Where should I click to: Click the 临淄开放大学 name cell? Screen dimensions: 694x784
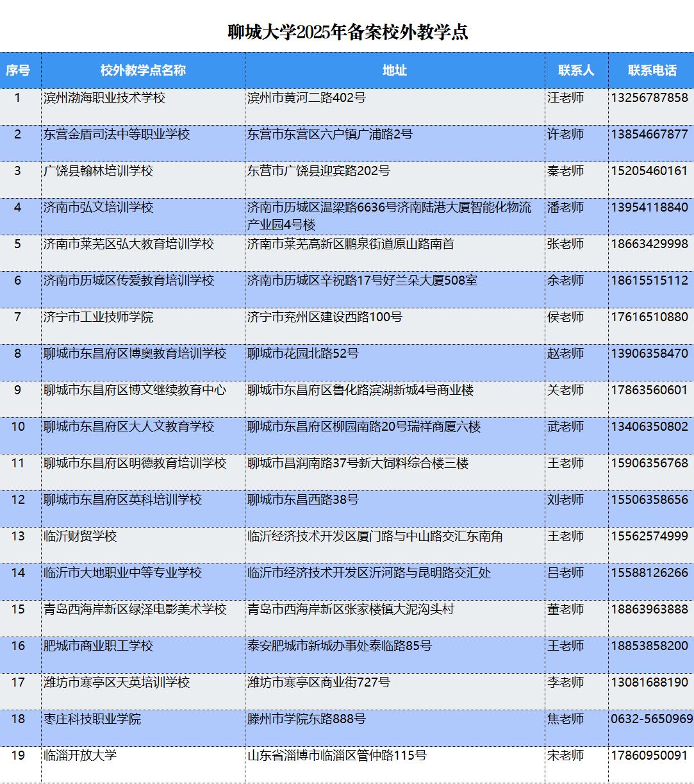[80, 756]
